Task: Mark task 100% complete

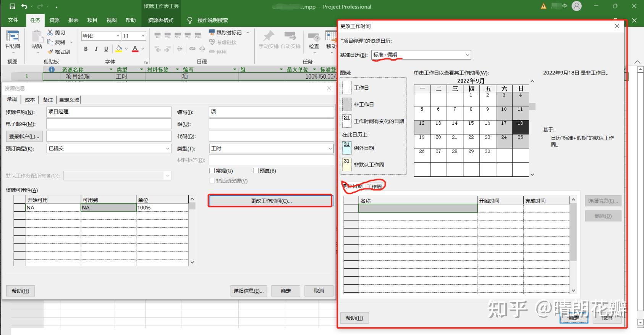Action: [x=197, y=35]
